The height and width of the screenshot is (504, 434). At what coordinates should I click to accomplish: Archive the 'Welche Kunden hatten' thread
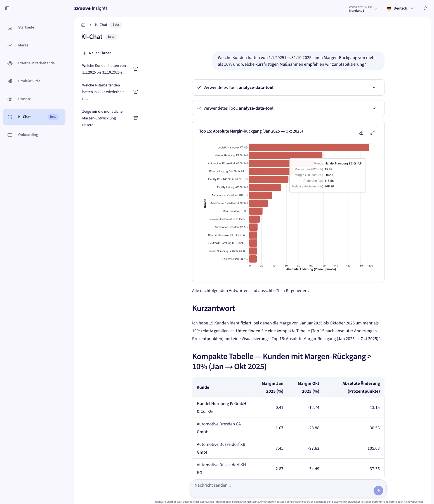(136, 69)
